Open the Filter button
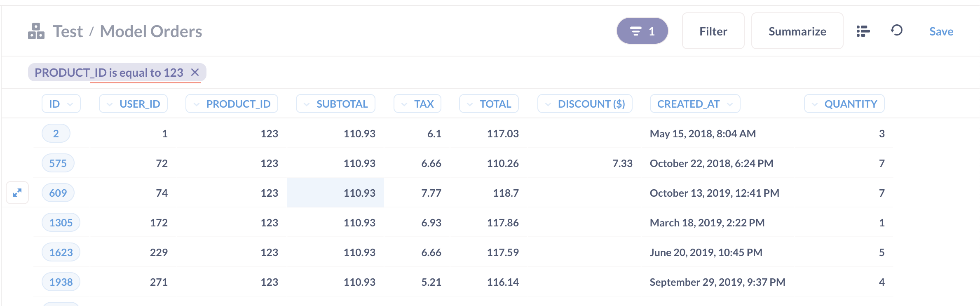980x306 pixels. pos(713,31)
